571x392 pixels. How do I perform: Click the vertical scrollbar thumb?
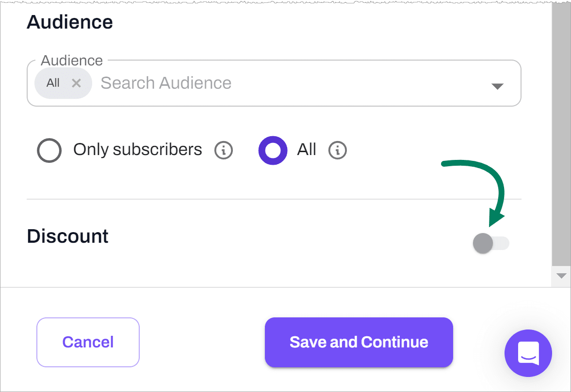[x=561, y=131]
